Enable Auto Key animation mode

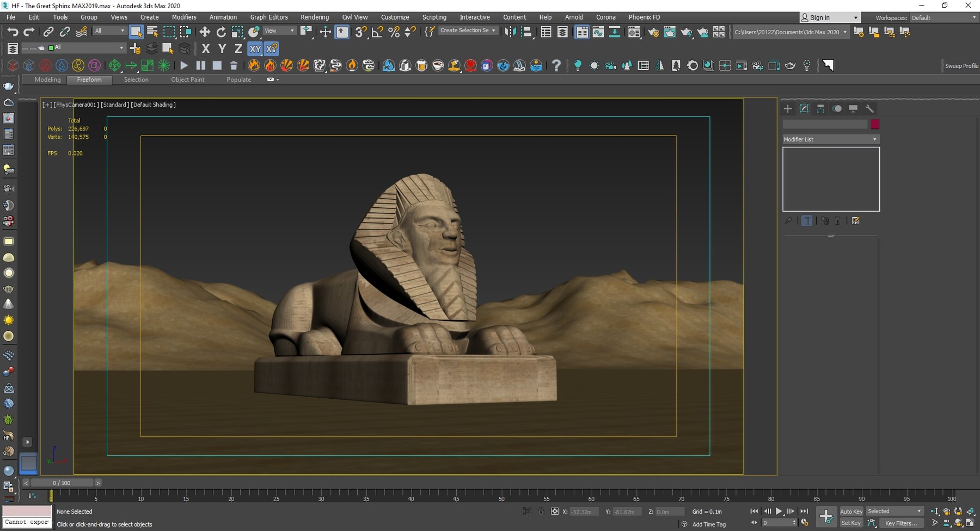click(x=851, y=511)
